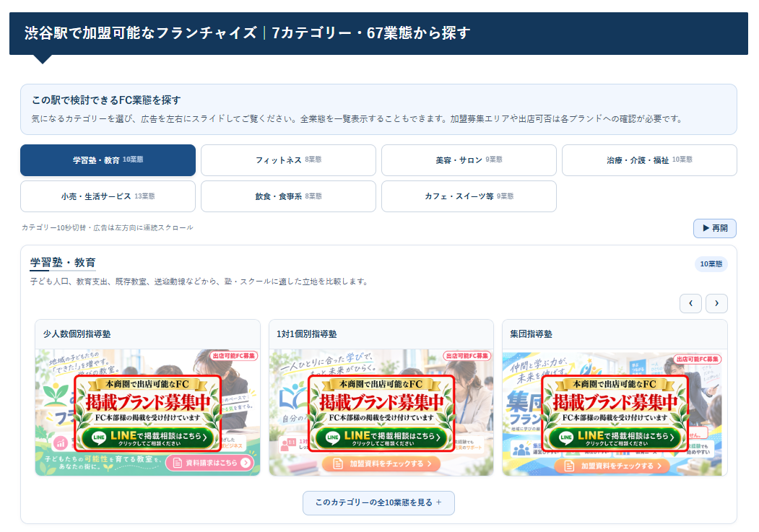Switch to the 飲食・食事系 category tab
This screenshot has height=532, width=759.
click(288, 196)
